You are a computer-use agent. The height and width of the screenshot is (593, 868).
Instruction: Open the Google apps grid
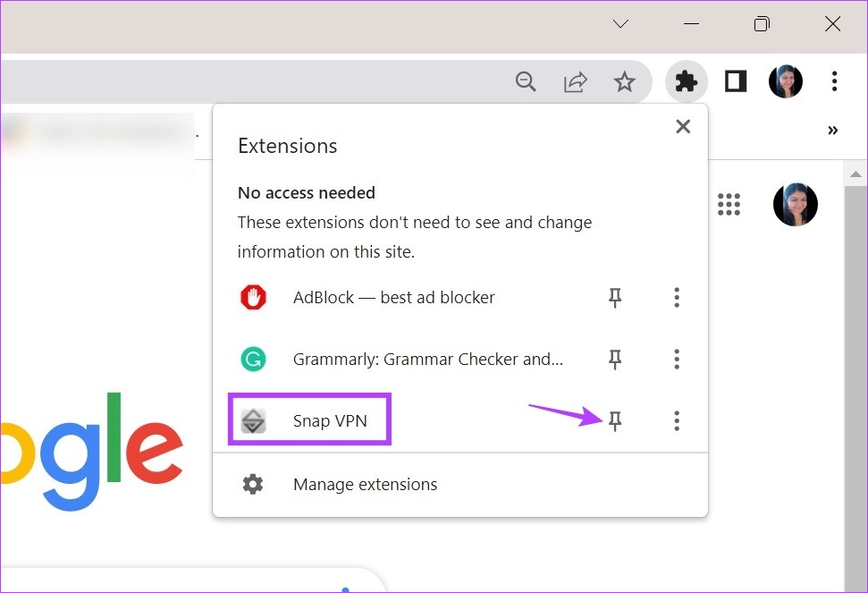coord(729,204)
